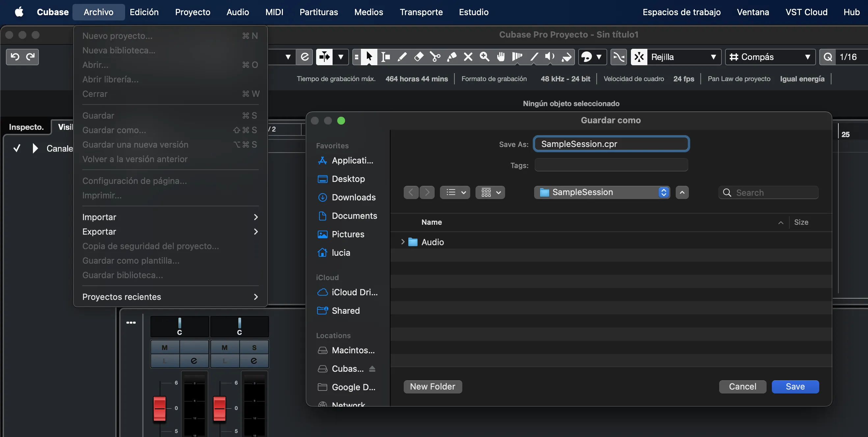
Task: Open the Edición menu
Action: [x=144, y=12]
